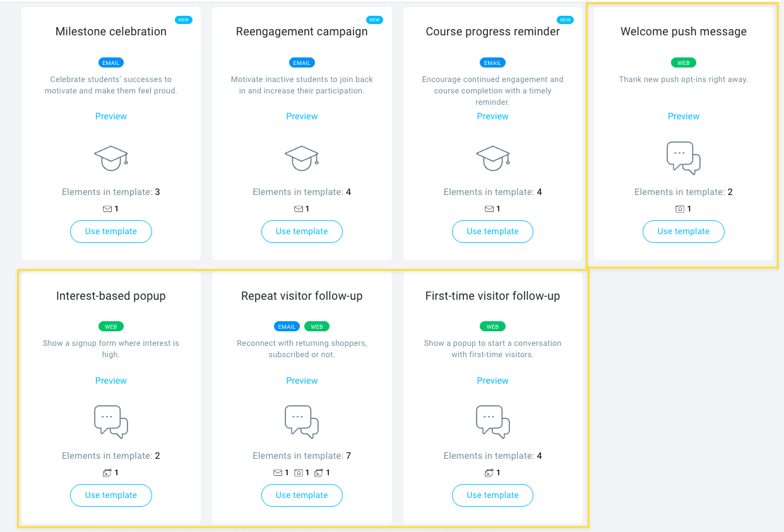Select the bell icon in Repeat visitor follow-up elements
Image resolution: width=784 pixels, height=532 pixels.
[x=299, y=472]
